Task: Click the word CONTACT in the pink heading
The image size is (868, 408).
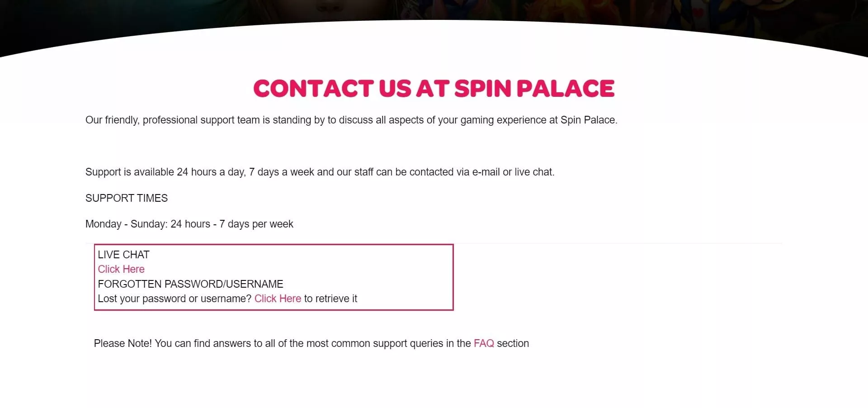Action: [x=313, y=89]
